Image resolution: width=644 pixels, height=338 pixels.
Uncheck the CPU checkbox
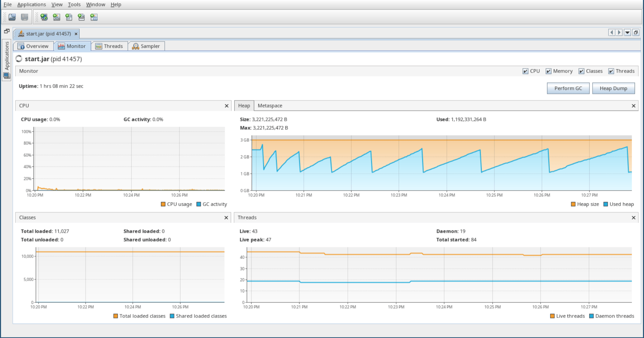click(525, 71)
